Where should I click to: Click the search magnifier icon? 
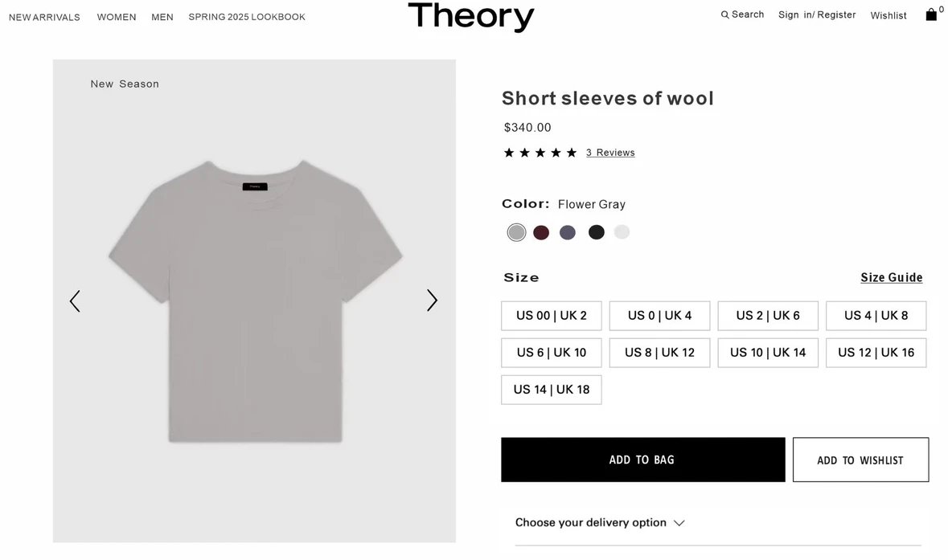click(724, 14)
